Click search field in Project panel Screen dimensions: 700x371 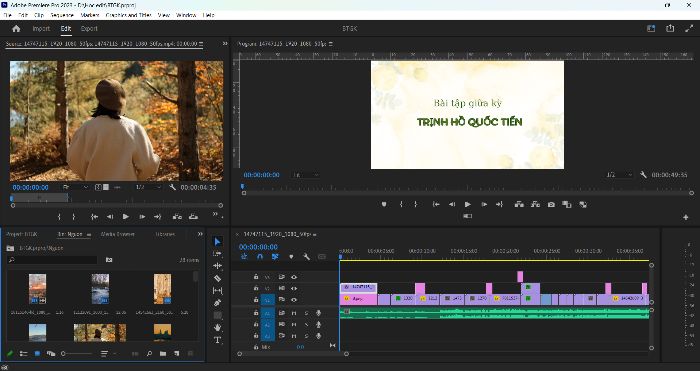coord(53,259)
